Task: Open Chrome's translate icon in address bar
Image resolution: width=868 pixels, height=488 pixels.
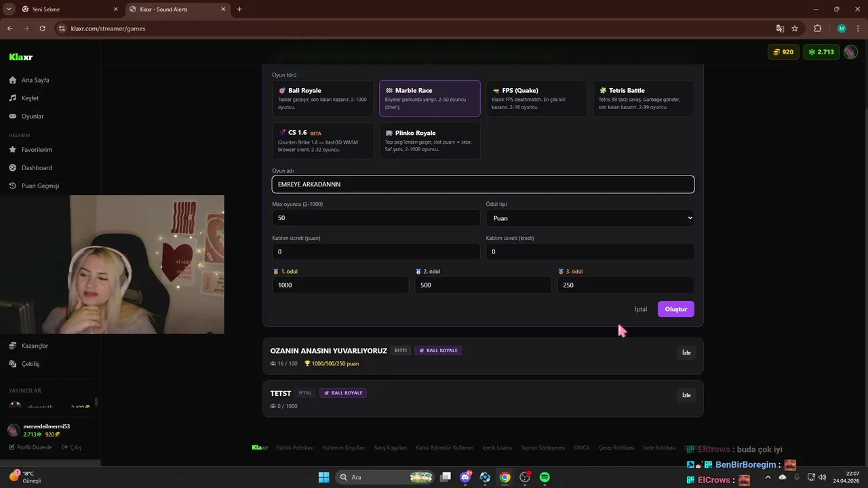Action: tap(780, 28)
